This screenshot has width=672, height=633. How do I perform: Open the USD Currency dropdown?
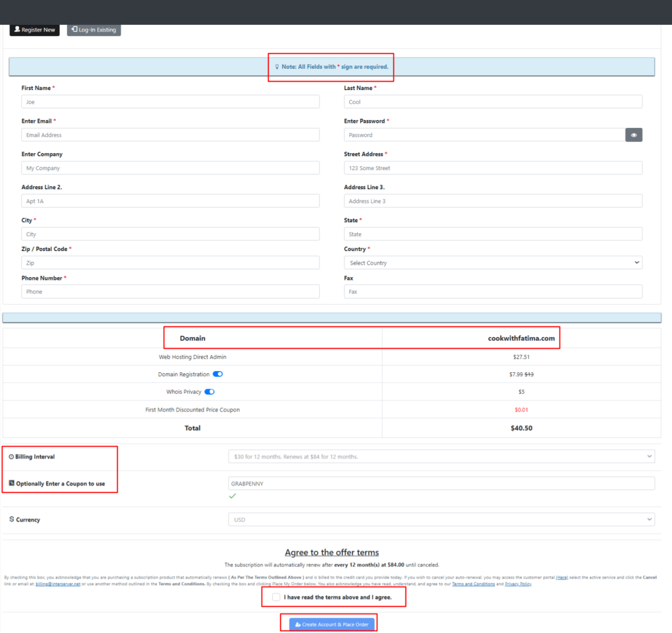[x=443, y=519]
